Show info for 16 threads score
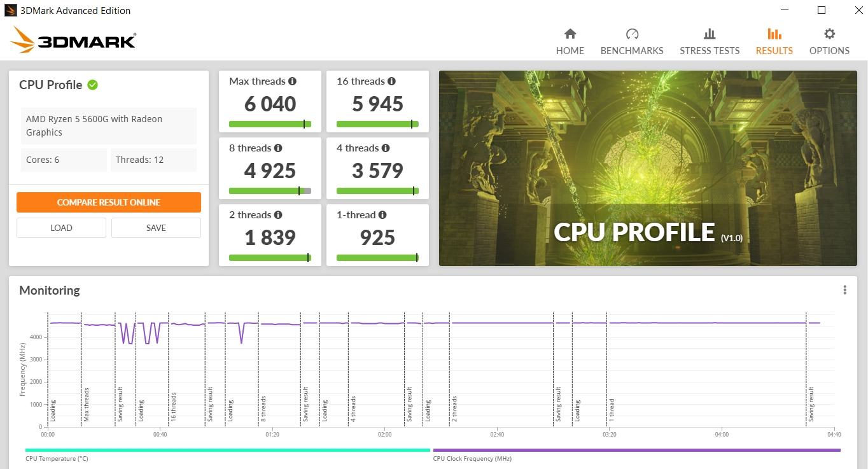The width and height of the screenshot is (868, 469). click(391, 81)
